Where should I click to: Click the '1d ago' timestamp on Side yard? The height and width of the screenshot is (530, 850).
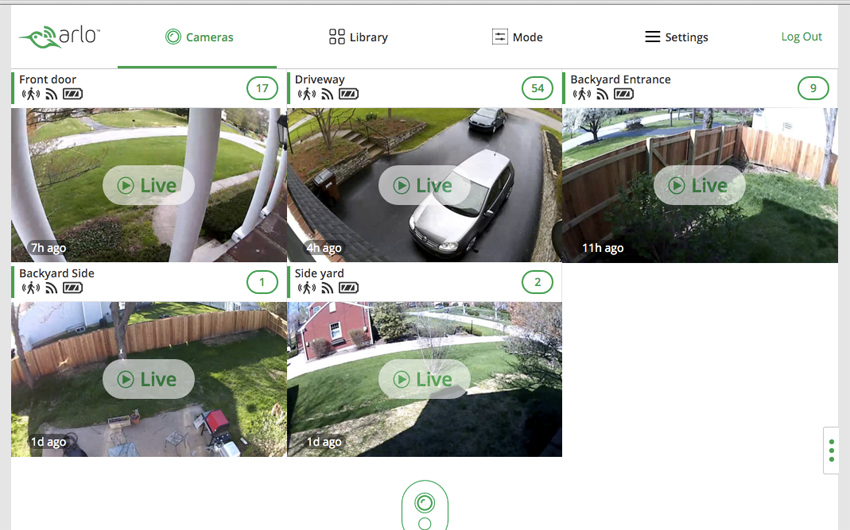[324, 442]
